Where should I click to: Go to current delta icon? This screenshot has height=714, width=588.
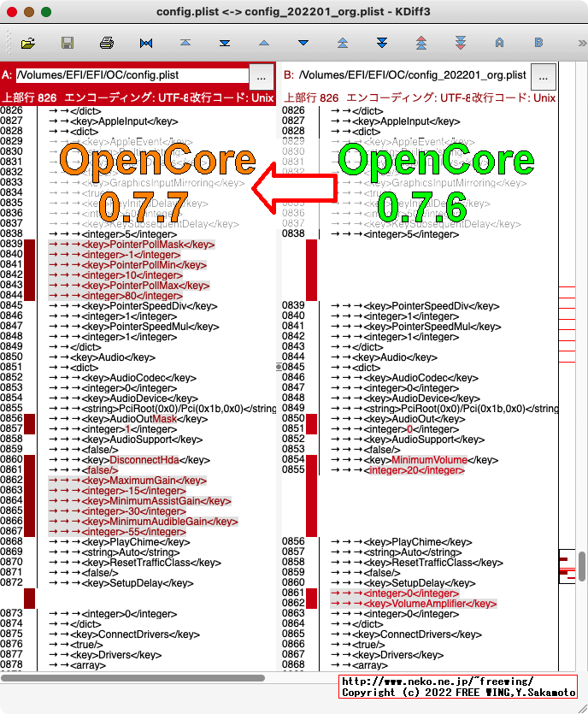[x=146, y=44]
